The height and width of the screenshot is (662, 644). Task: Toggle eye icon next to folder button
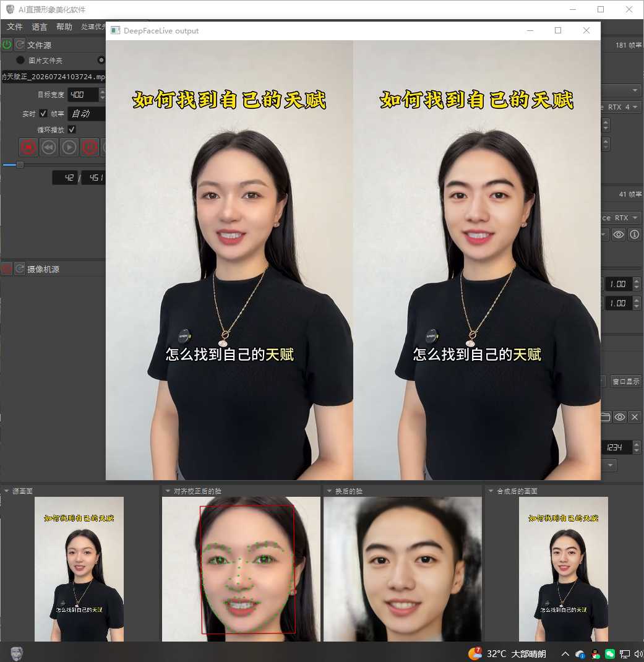click(x=619, y=417)
